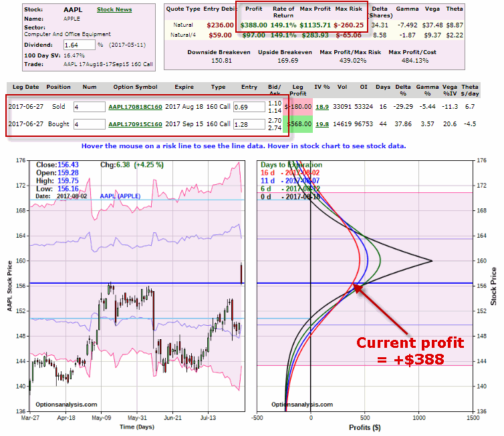This screenshot has height=436, width=504.
Task: Click the Option Symbol column header
Action: pyautogui.click(x=135, y=87)
